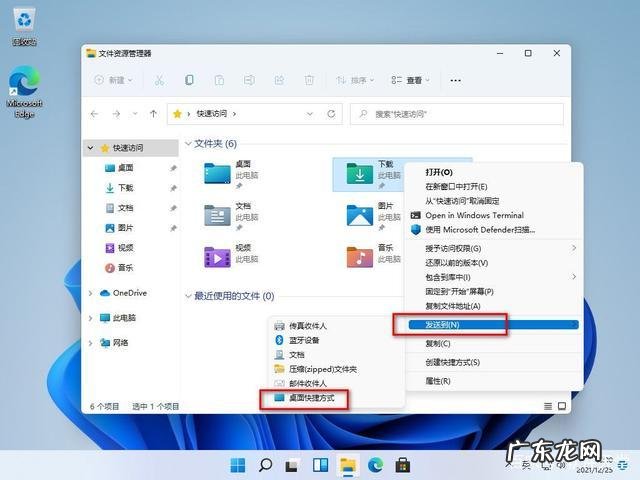
Task: Click the Paste clipboard icon in toolbar
Action: pyautogui.click(x=219, y=80)
